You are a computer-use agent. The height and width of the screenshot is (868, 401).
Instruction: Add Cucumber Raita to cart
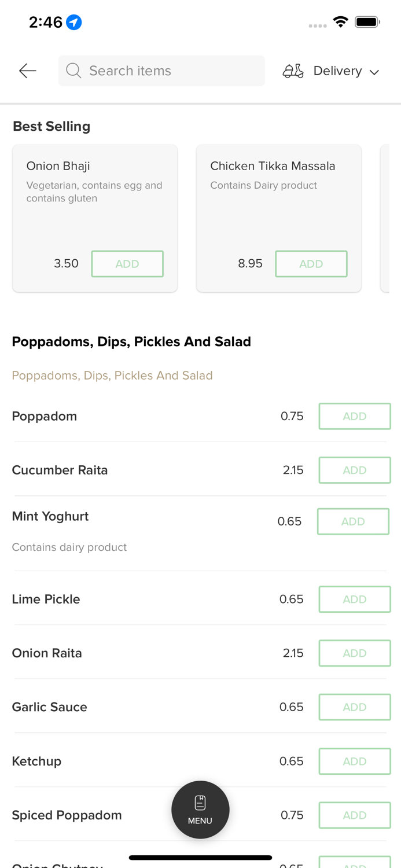pos(355,470)
